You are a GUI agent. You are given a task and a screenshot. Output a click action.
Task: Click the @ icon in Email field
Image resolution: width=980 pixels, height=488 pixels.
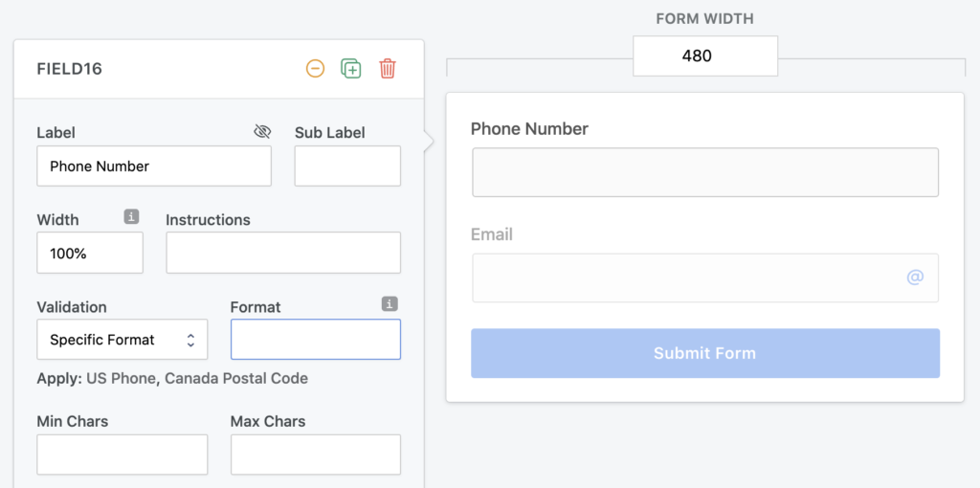(x=915, y=277)
